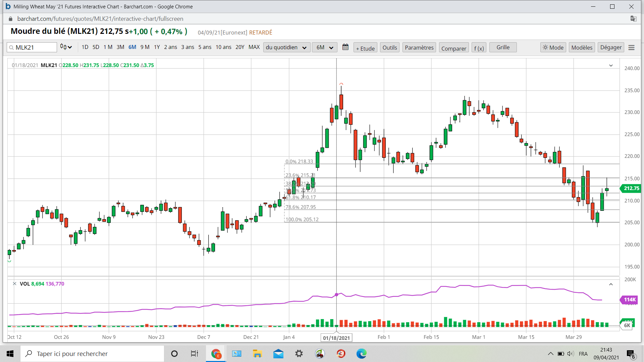The image size is (644, 362).
Task: Open the calendar date range picker
Action: [x=345, y=47]
